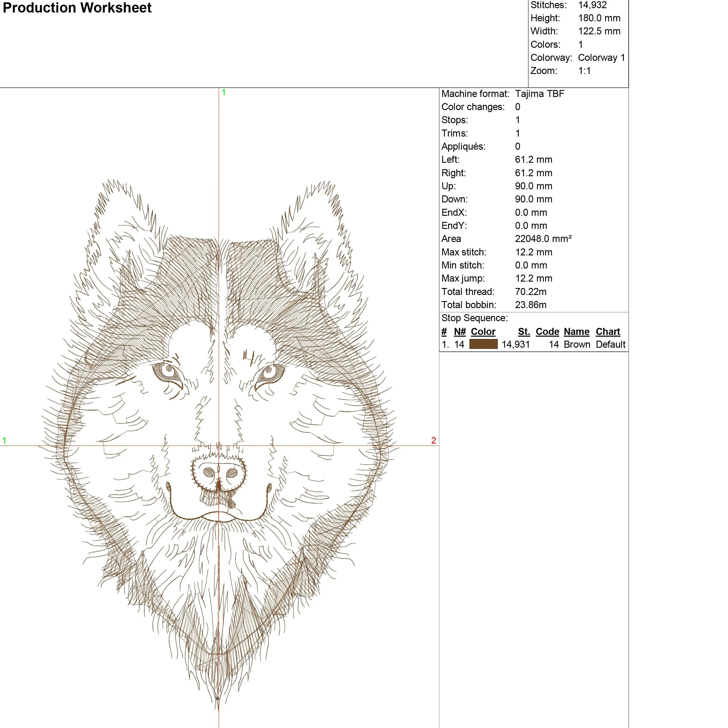This screenshot has height=728, width=728.
Task: Click the Name column header
Action: pyautogui.click(x=576, y=332)
